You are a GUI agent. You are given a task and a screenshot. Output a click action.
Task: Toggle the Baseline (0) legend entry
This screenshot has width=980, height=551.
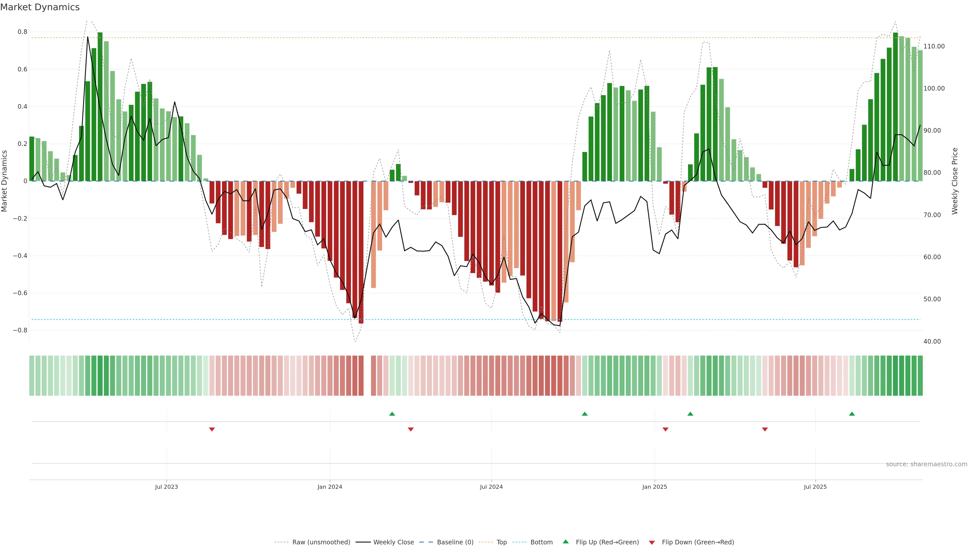tap(455, 542)
